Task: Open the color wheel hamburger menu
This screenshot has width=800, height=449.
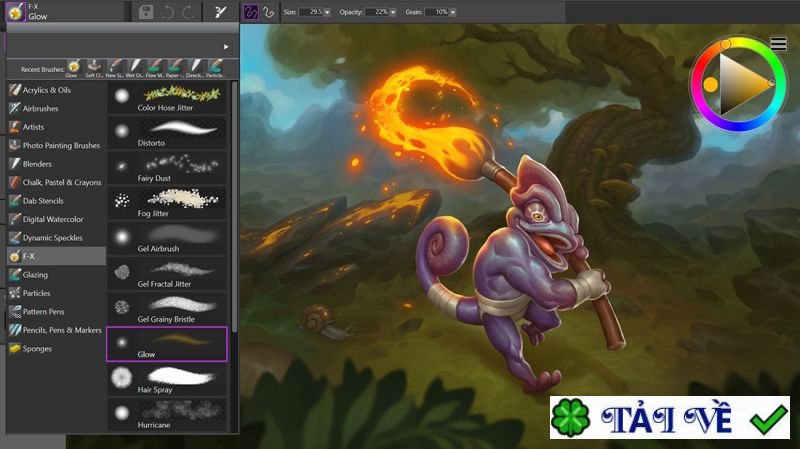Action: [x=779, y=44]
